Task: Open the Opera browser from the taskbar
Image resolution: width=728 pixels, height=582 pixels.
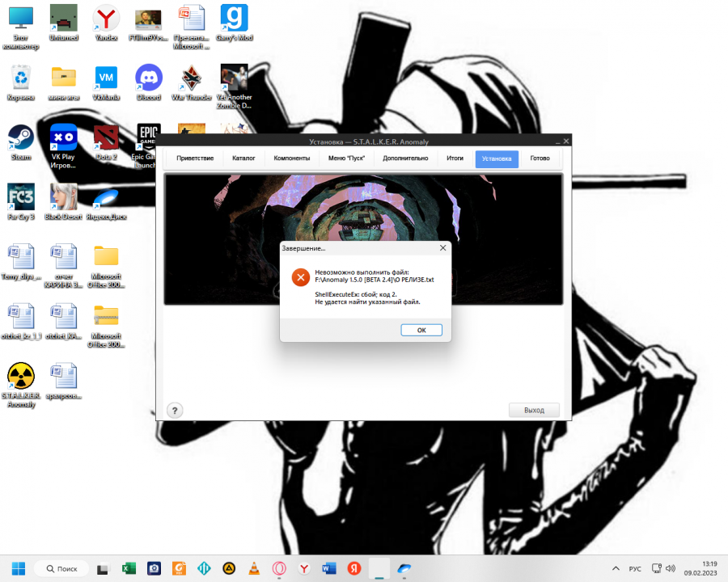Action: click(279, 568)
